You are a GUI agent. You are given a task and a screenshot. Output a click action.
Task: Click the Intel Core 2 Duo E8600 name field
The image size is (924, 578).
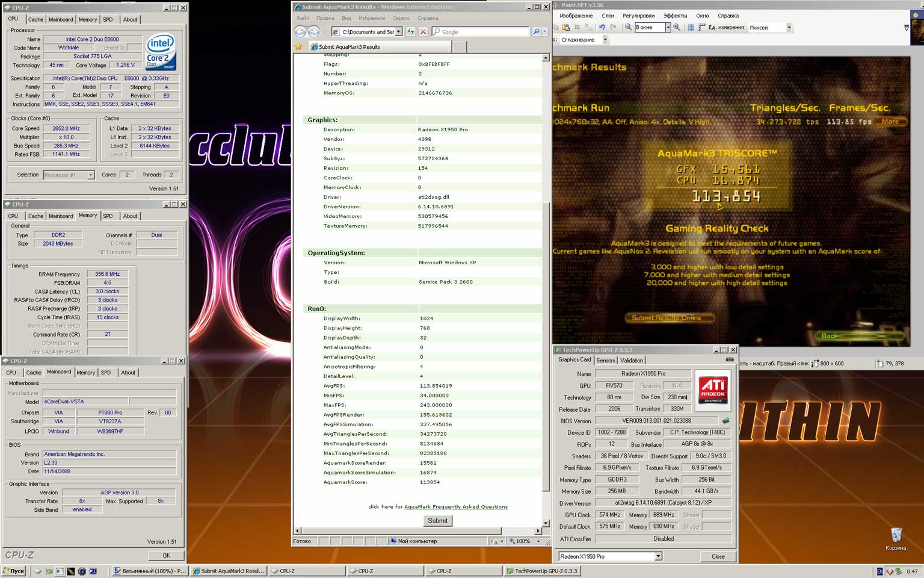click(x=93, y=39)
